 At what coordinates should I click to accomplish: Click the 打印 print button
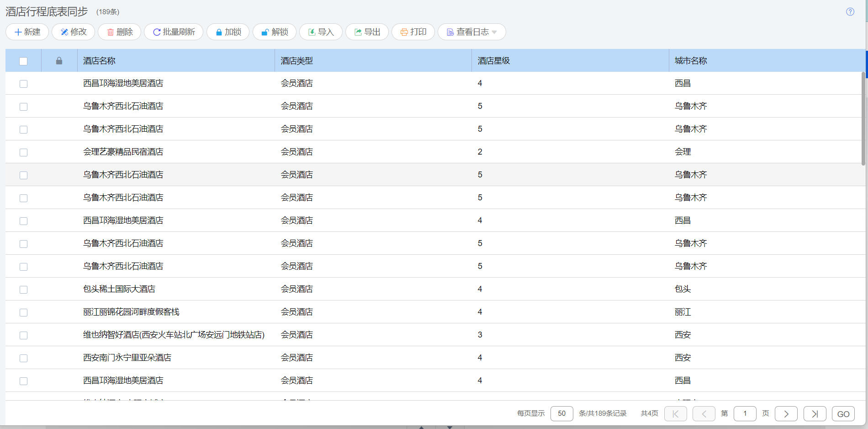(413, 32)
